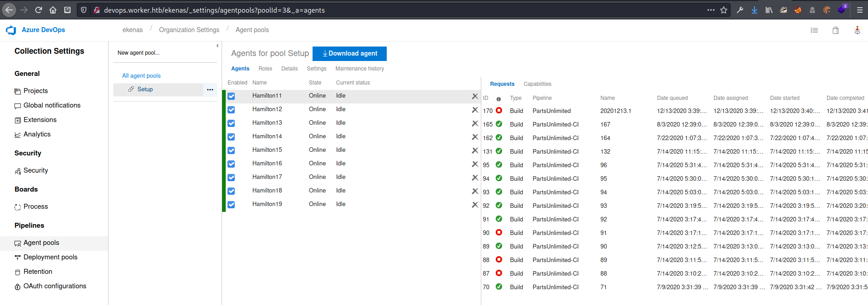The width and height of the screenshot is (868, 305).
Task: Collapse the agent pools side panel chevron
Action: tap(218, 46)
